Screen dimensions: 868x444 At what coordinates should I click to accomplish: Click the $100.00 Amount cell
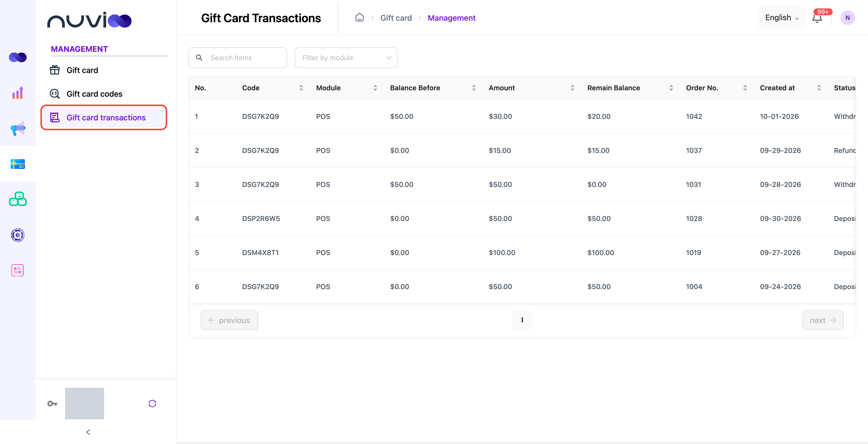coord(502,253)
